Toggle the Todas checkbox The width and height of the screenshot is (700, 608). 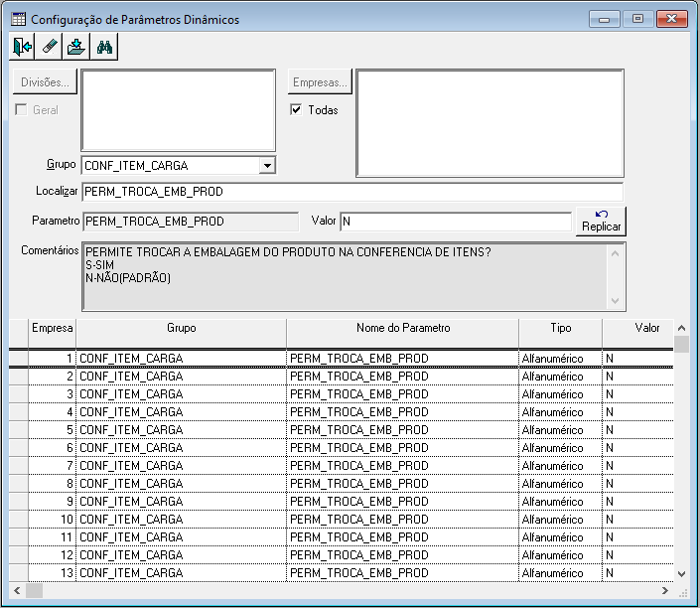296,109
